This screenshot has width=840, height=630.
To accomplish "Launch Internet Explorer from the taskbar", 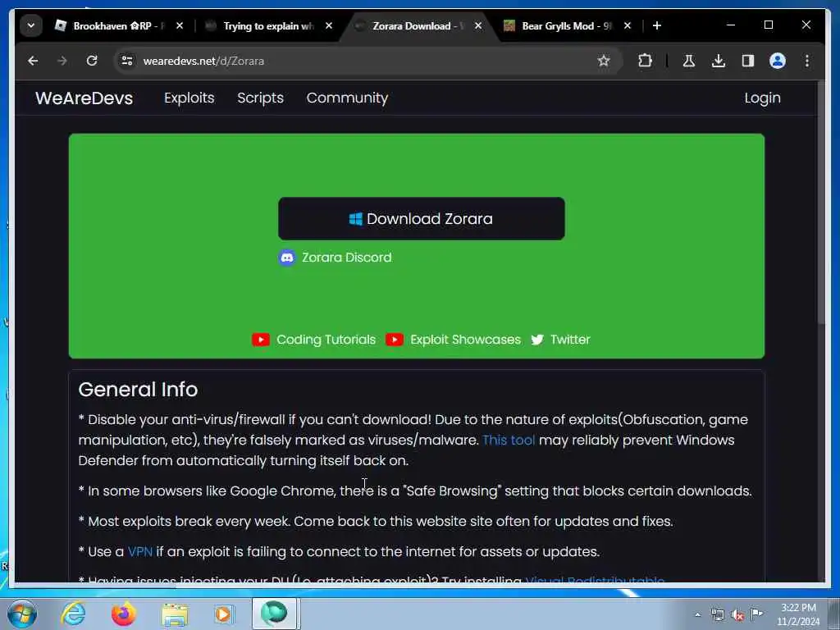I will point(73,614).
